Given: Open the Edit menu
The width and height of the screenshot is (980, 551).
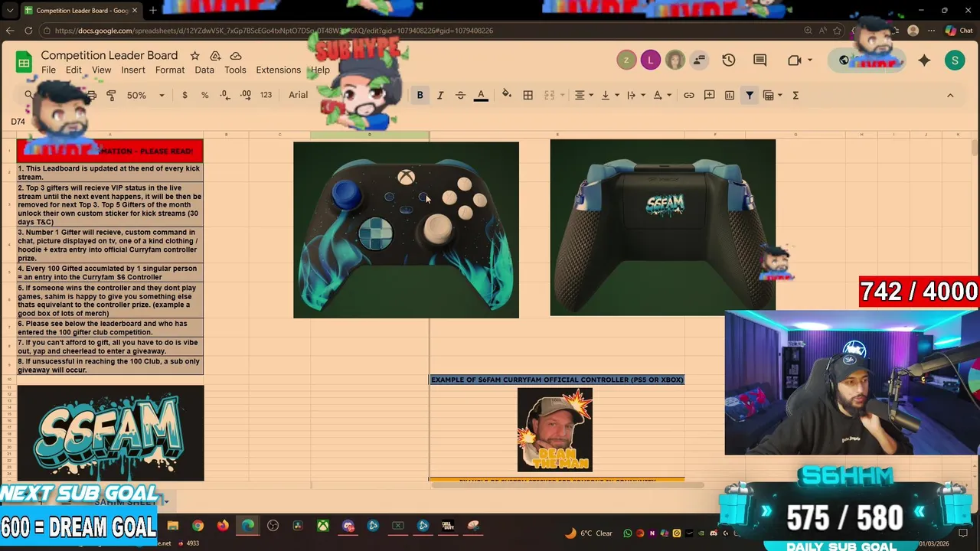Looking at the screenshot, I should tap(73, 70).
